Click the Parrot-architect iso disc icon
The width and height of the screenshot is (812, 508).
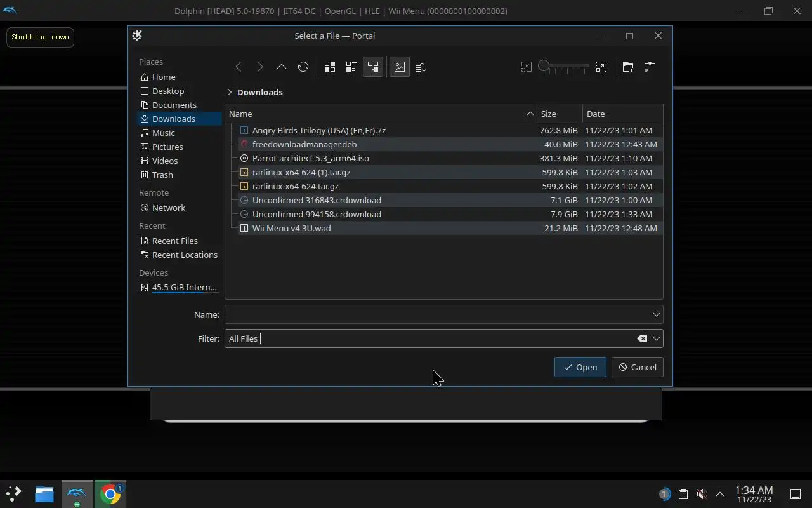click(244, 158)
